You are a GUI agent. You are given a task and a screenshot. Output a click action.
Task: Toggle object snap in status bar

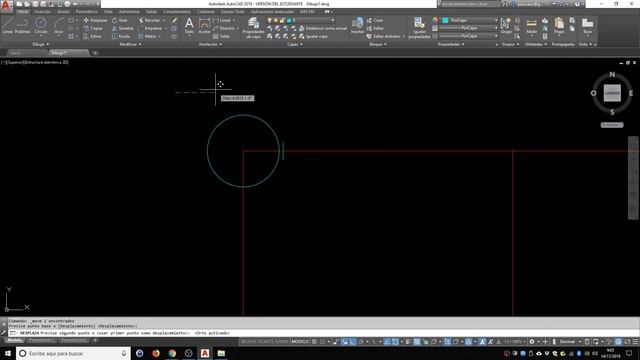pyautogui.click(x=395, y=342)
